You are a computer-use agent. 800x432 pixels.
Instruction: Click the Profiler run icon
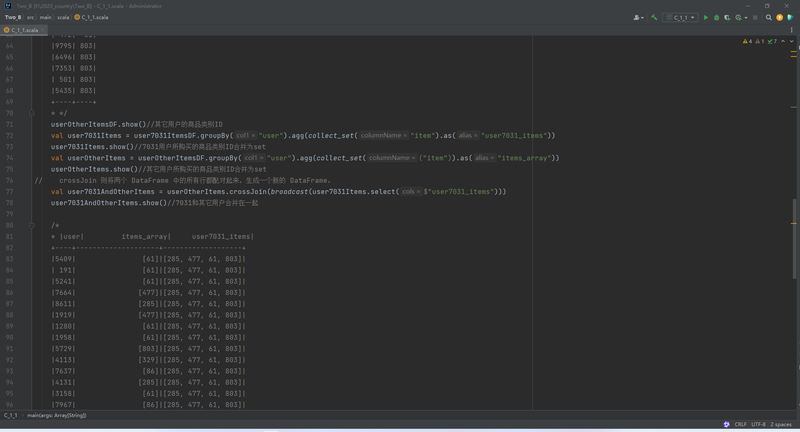[738, 17]
